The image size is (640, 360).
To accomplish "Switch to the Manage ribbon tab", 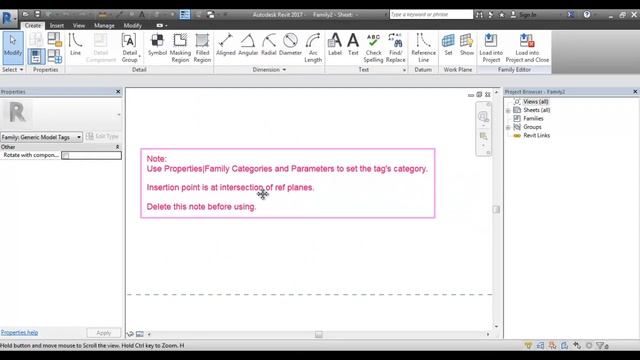I will (x=104, y=26).
